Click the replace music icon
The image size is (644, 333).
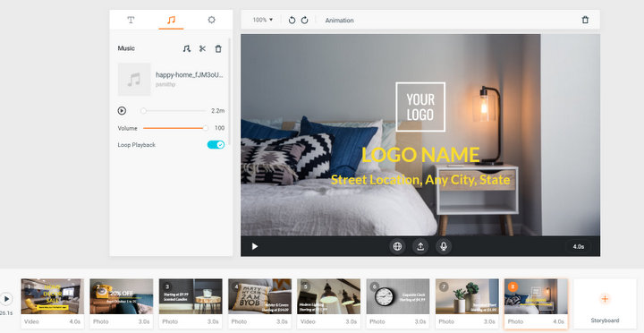186,48
